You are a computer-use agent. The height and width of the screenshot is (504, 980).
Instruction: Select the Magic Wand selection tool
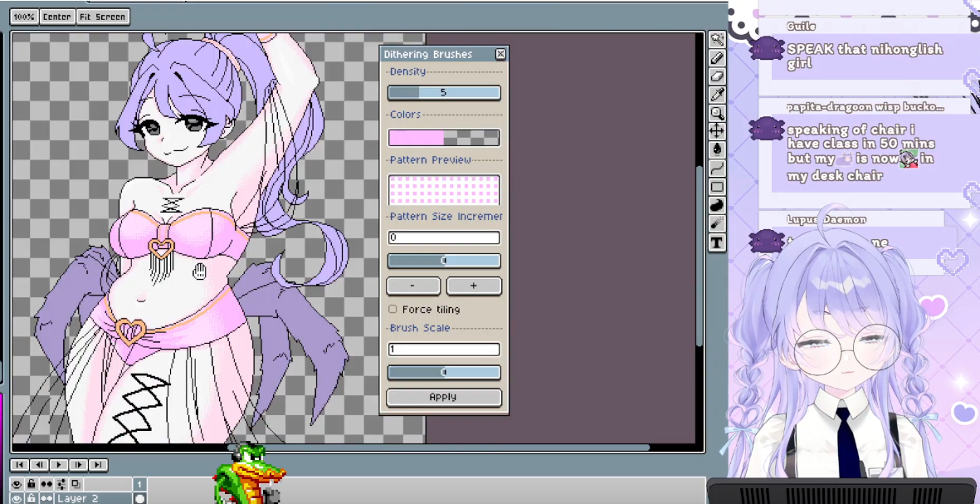tap(717, 39)
